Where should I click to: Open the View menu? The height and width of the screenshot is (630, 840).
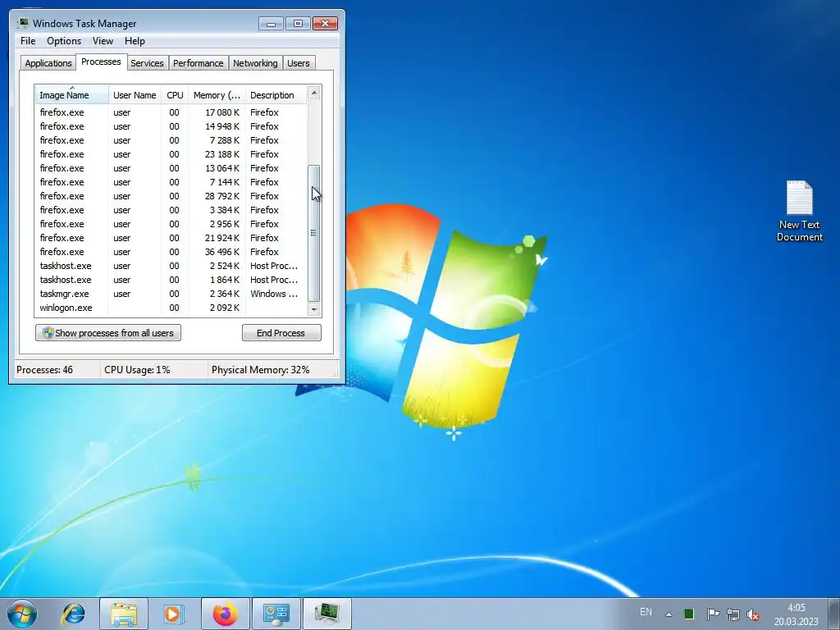click(103, 41)
